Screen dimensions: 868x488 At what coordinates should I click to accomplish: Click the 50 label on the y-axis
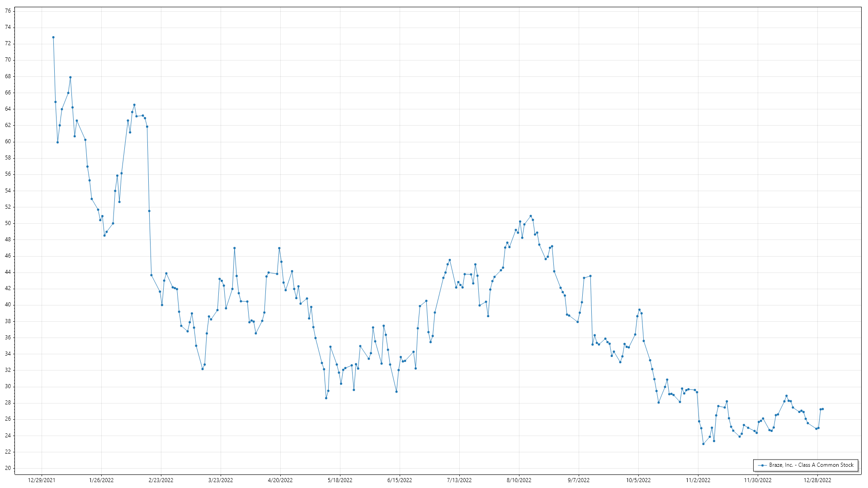(x=8, y=223)
